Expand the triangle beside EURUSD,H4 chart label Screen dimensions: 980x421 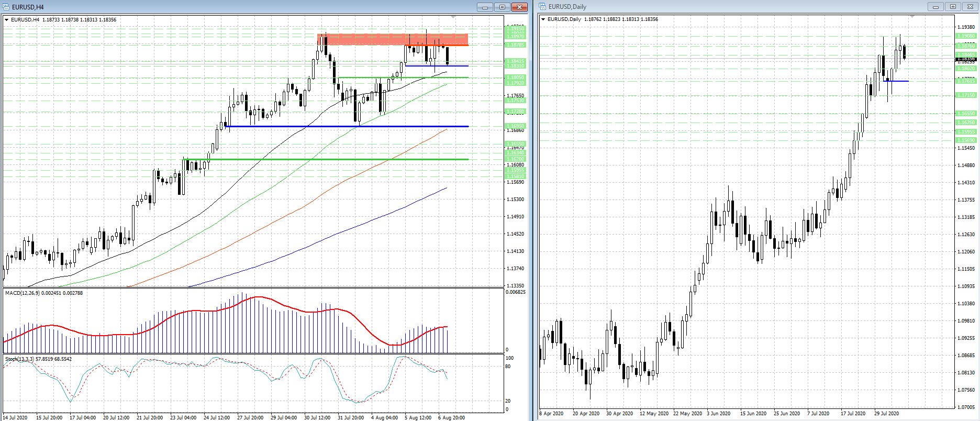point(7,20)
